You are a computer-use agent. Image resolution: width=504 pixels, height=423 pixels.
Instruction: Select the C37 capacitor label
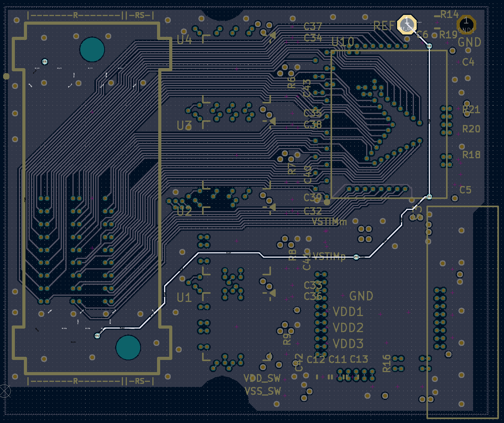pyautogui.click(x=313, y=27)
